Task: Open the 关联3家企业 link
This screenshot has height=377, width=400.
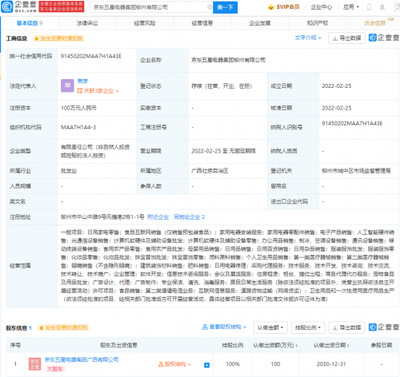Action: (x=97, y=91)
